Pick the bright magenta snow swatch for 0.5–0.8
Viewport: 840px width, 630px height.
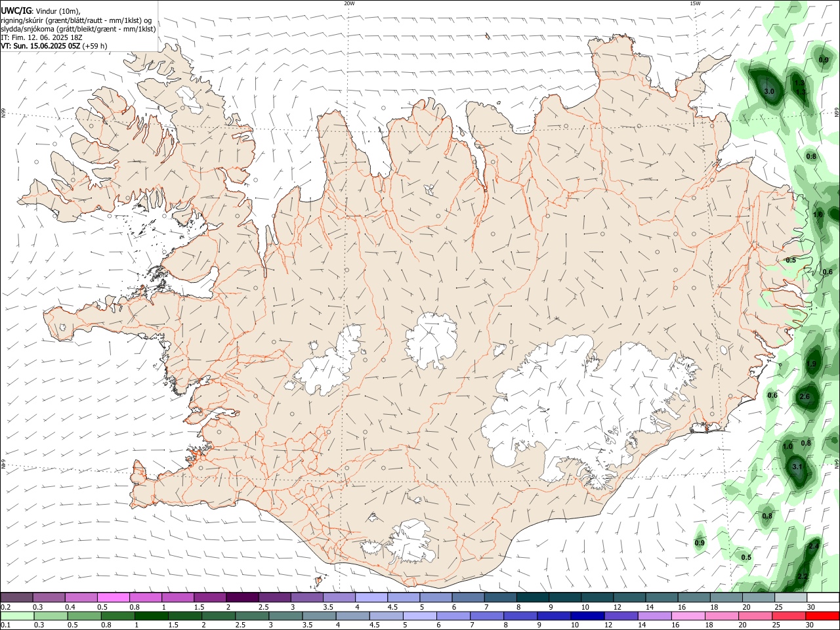(x=113, y=597)
